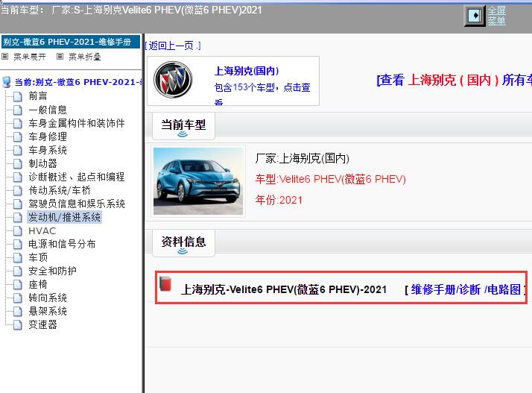Open 驾驶员信息和娱乐系统 chapter

point(77,204)
